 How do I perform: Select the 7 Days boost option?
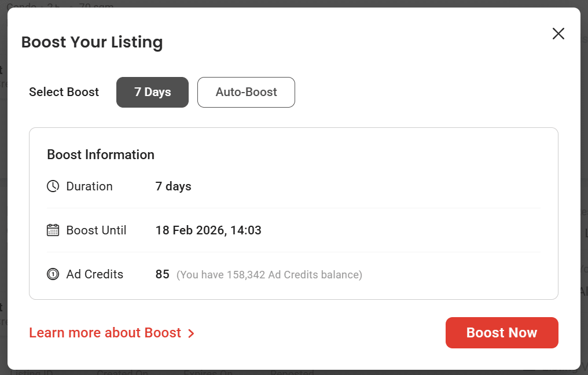pos(152,92)
